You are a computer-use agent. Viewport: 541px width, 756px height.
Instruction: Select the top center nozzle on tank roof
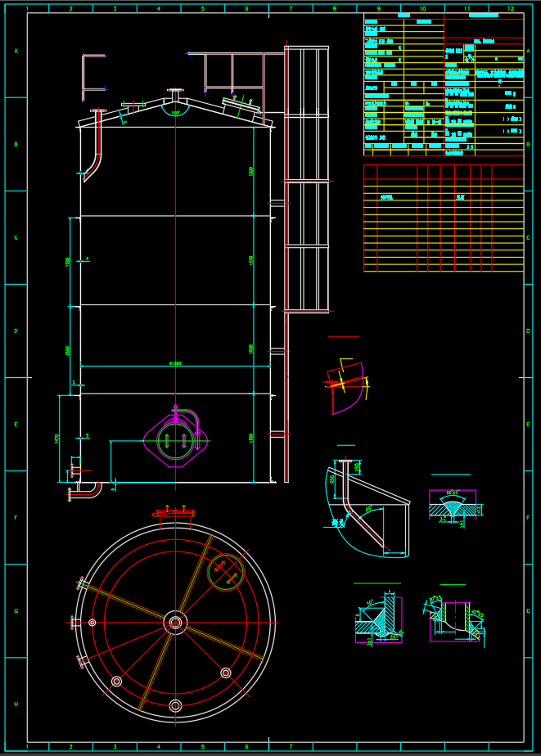174,96
